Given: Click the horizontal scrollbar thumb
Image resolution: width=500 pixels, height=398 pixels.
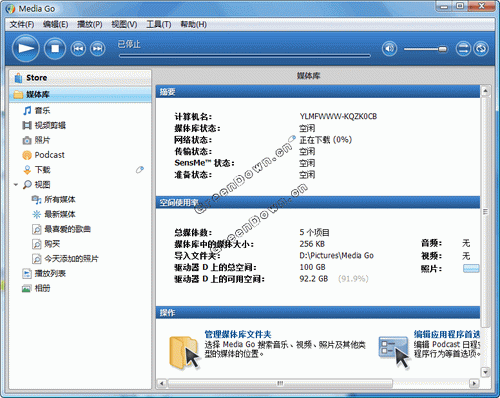Looking at the screenshot, I should (x=280, y=383).
